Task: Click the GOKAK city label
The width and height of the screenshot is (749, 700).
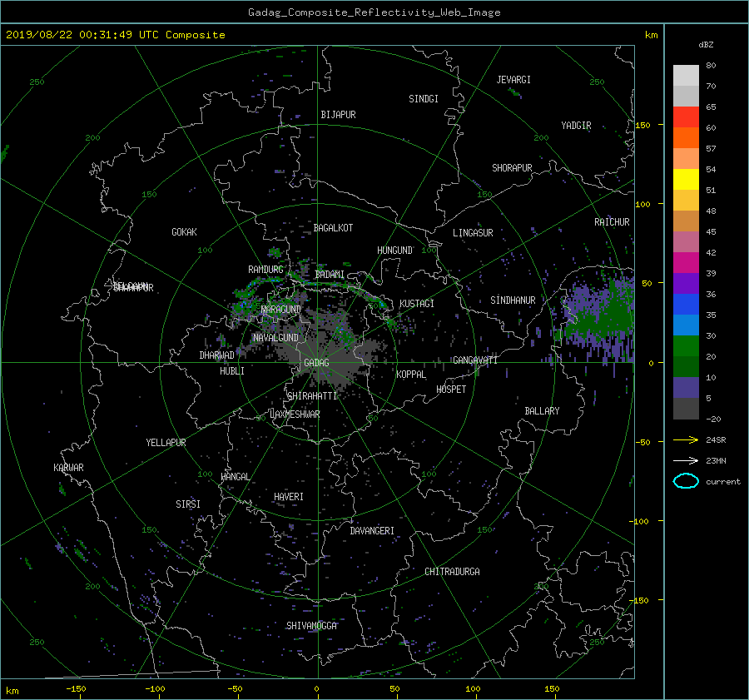Action: click(184, 232)
